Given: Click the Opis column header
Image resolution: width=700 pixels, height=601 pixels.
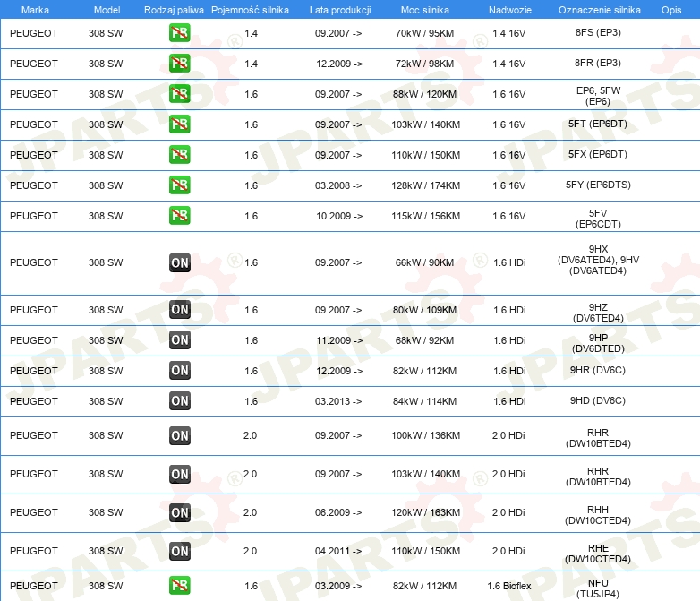Looking at the screenshot, I should (x=671, y=10).
